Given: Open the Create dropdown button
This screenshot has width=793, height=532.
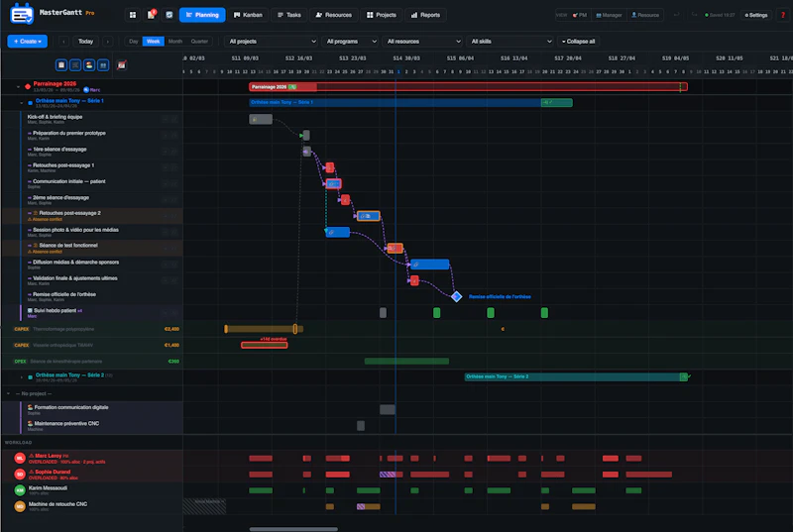Looking at the screenshot, I should 28,42.
